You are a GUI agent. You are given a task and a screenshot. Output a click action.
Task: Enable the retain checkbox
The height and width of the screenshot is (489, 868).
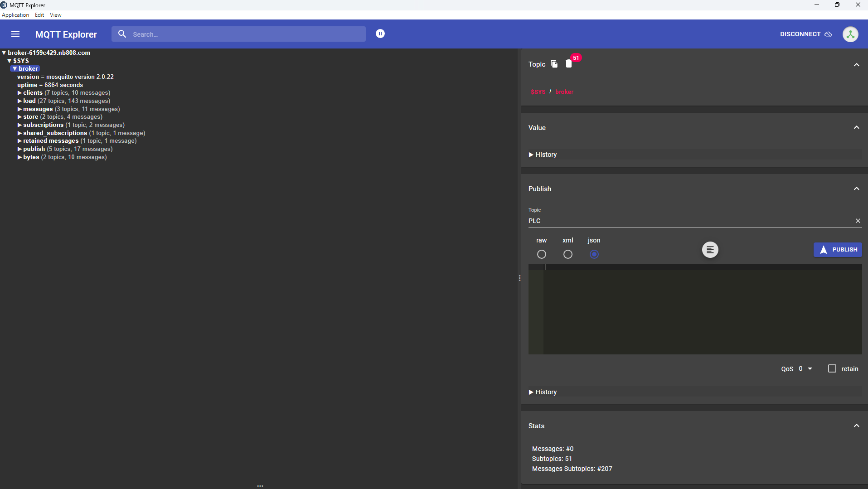[832, 368]
